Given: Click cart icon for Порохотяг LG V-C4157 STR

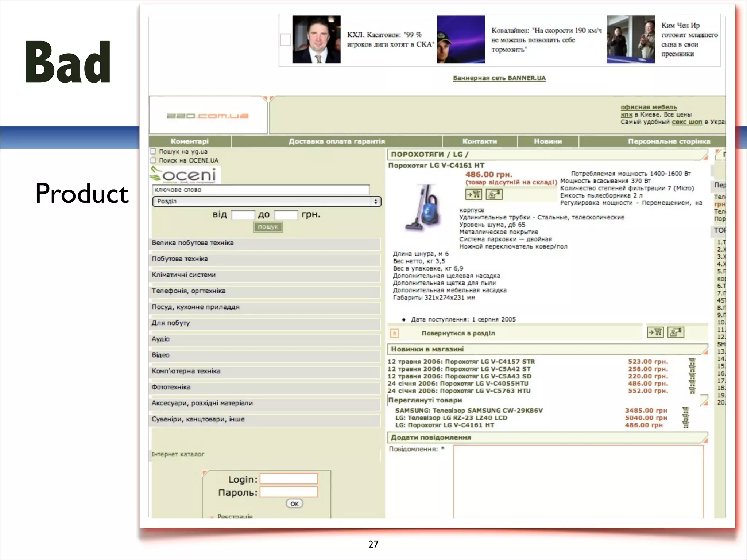Looking at the screenshot, I should pyautogui.click(x=692, y=361).
